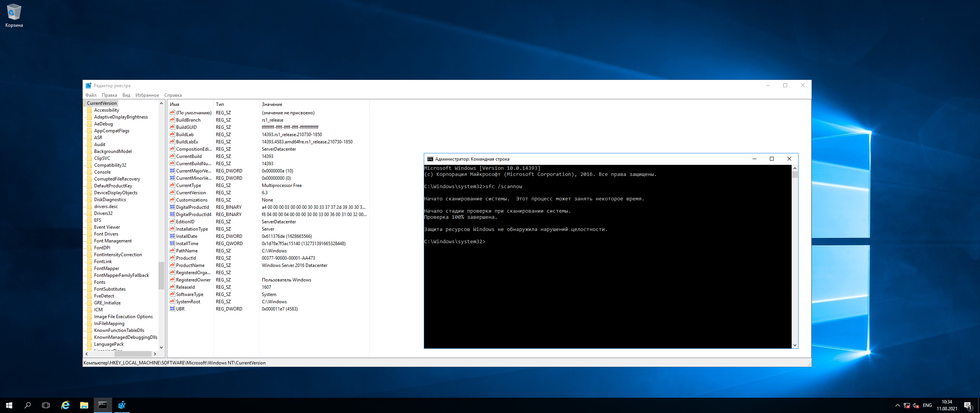Click the EditionID name cell
The image size is (980, 413).
point(185,222)
